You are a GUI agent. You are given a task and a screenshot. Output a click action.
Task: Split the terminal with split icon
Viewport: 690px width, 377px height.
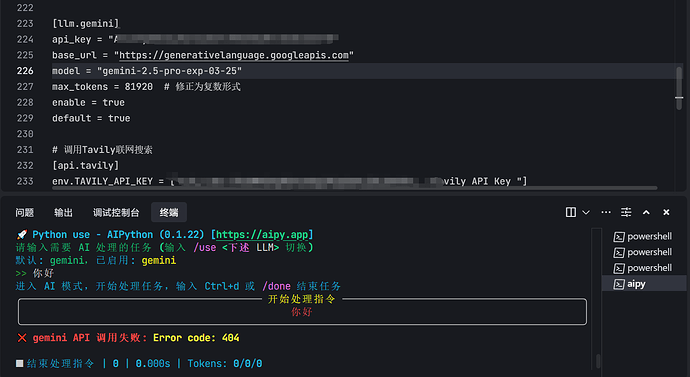tap(571, 212)
